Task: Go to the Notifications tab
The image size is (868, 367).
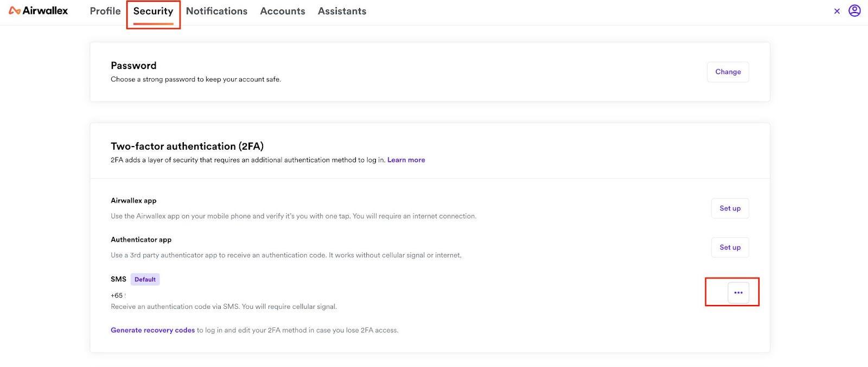Action: (x=216, y=11)
